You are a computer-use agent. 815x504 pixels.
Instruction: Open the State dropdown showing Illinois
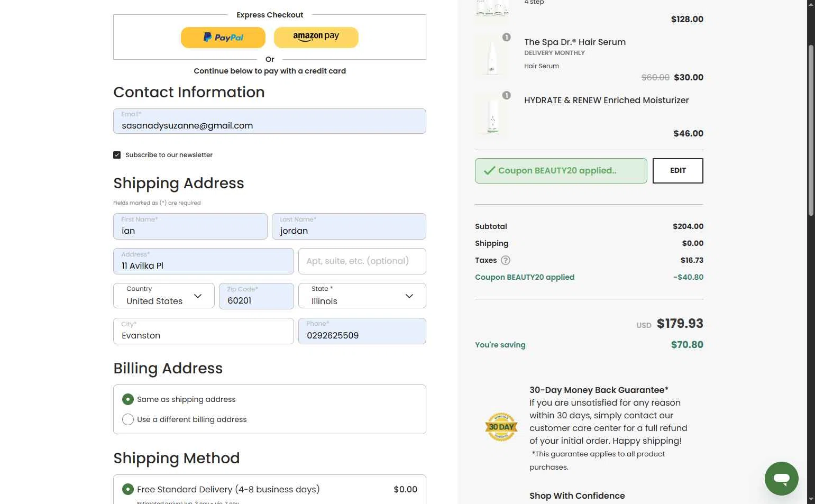[362, 296]
